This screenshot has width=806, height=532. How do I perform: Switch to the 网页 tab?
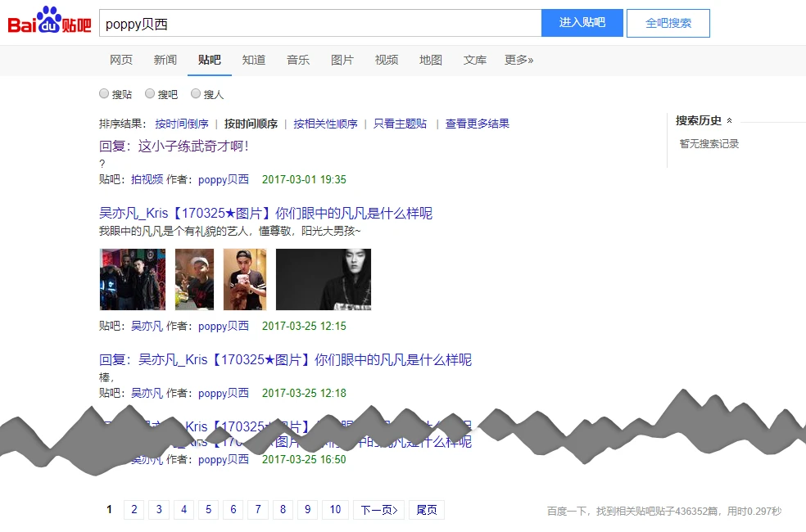[x=121, y=60]
